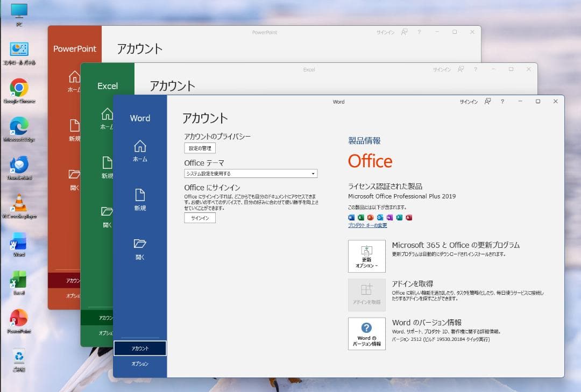This screenshot has width=581, height=392.
Task: Open the Recycle Bin desktop icon
Action: pos(19,360)
